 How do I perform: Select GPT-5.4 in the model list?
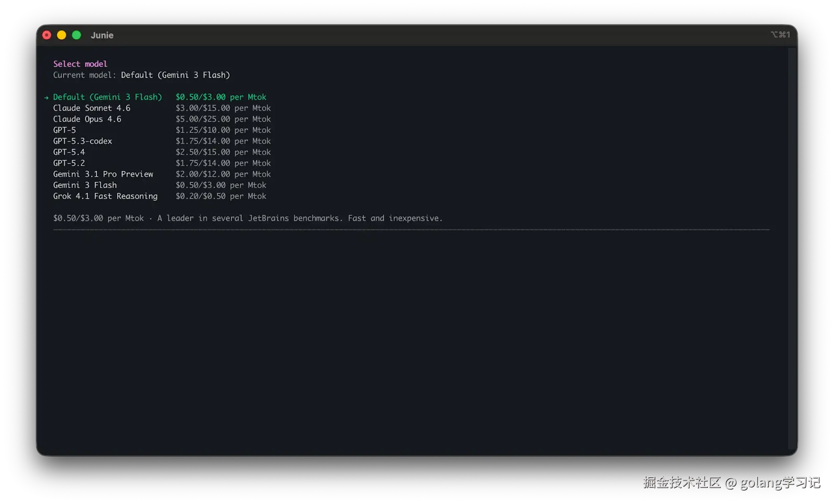[x=69, y=152]
